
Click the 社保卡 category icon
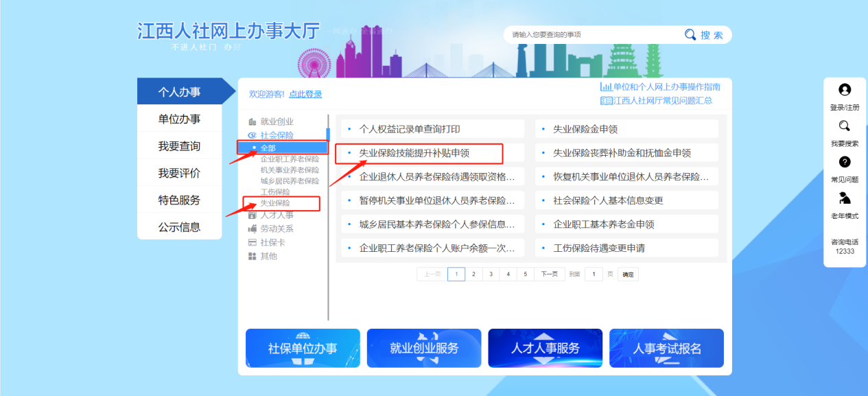252,242
